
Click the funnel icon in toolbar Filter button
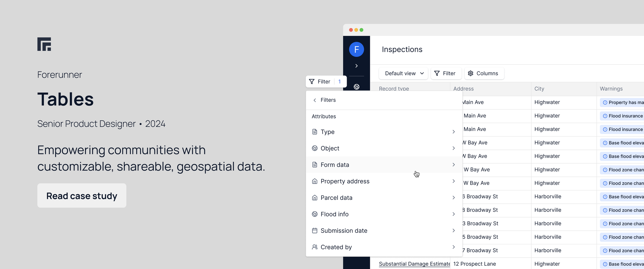[437, 74]
